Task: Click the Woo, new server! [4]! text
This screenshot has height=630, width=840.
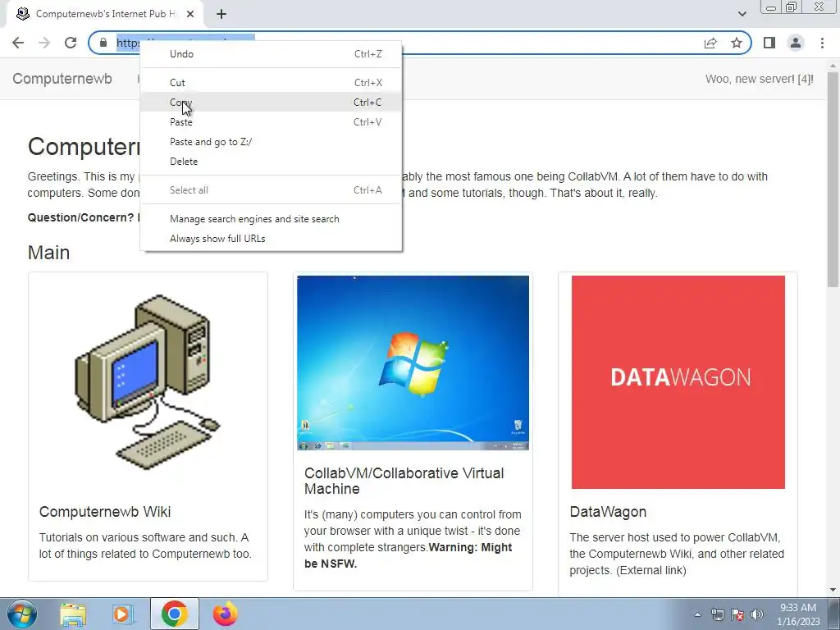Action: pyautogui.click(x=759, y=79)
